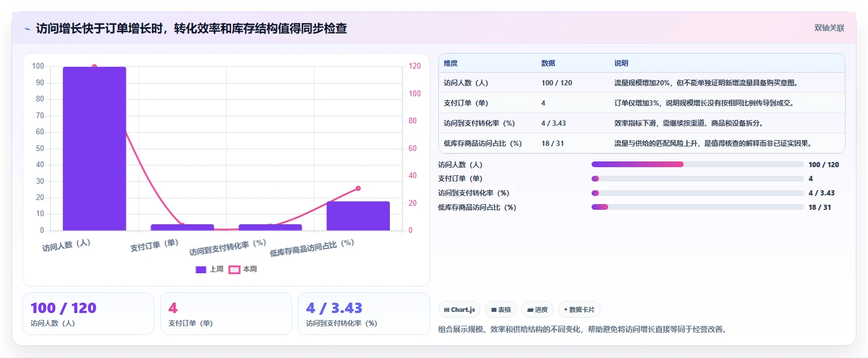Click the line point atop 访问人数 bar

(94, 67)
